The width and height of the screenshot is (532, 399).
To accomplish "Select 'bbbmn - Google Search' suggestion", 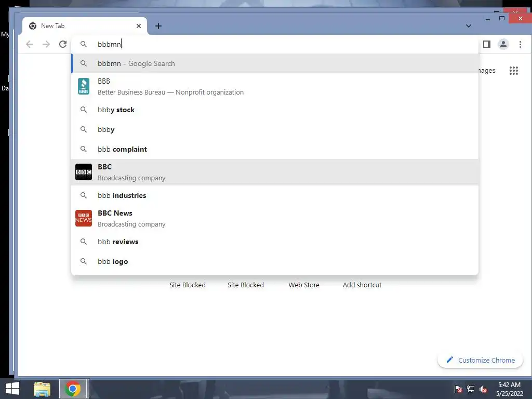I will 275,63.
